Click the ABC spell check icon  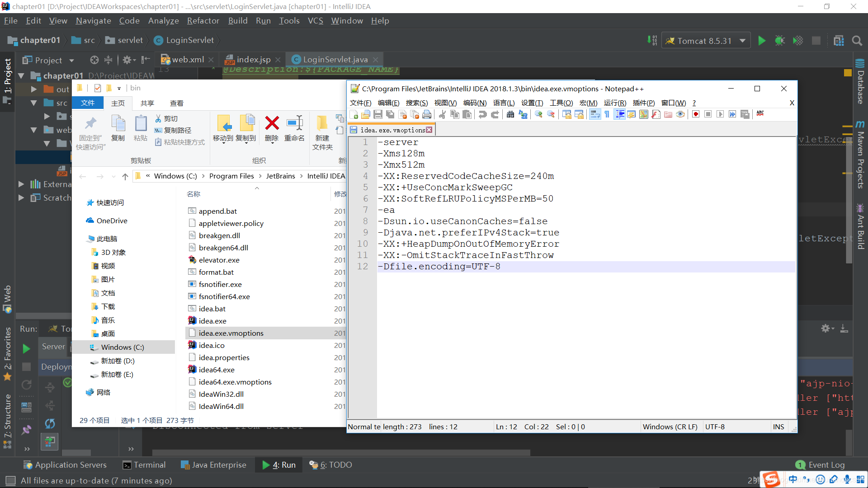coord(760,114)
